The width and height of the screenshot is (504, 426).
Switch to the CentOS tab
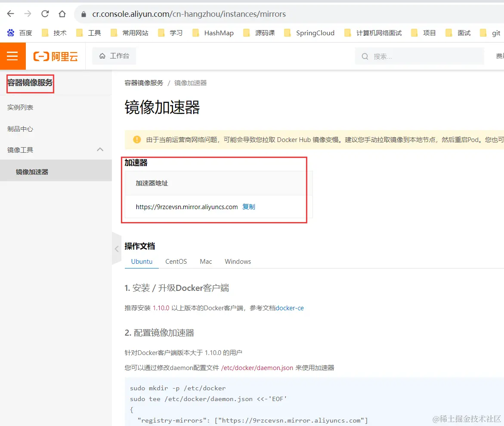176,262
